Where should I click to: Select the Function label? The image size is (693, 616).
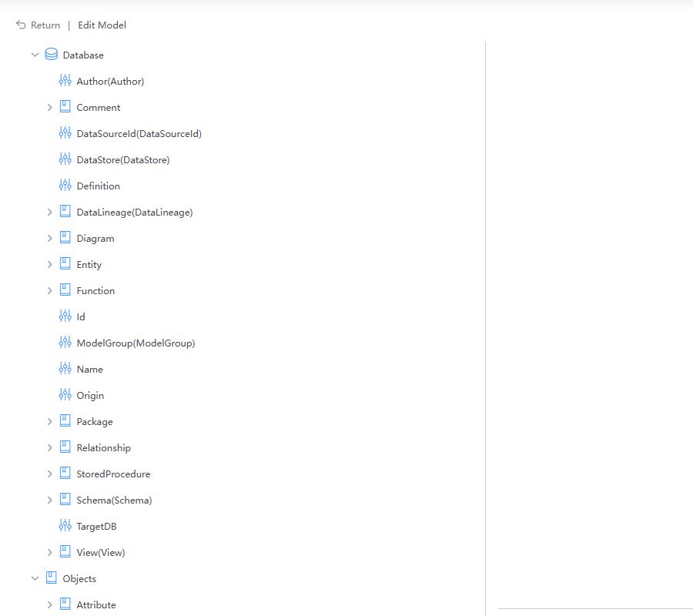95,291
